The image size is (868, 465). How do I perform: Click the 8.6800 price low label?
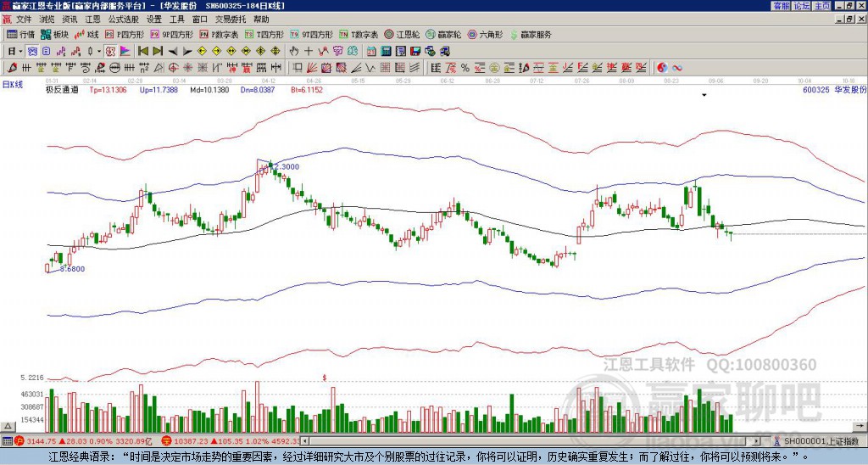(x=72, y=269)
